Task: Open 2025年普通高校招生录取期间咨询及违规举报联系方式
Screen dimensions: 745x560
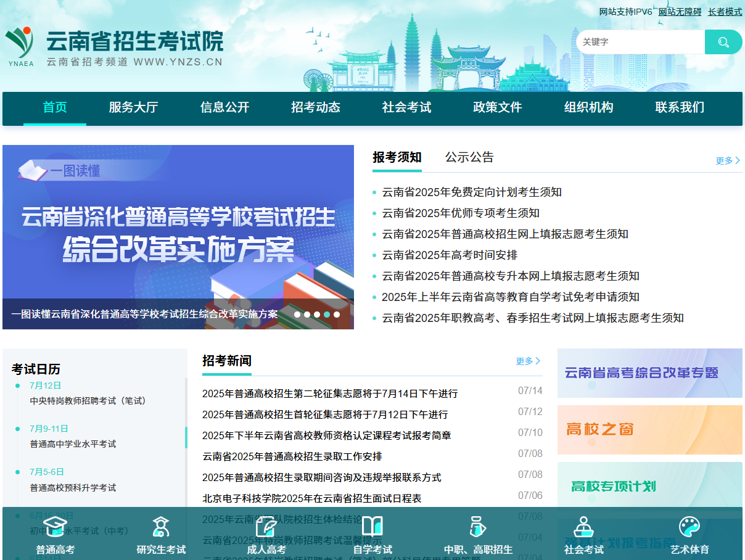Action: pos(322,477)
